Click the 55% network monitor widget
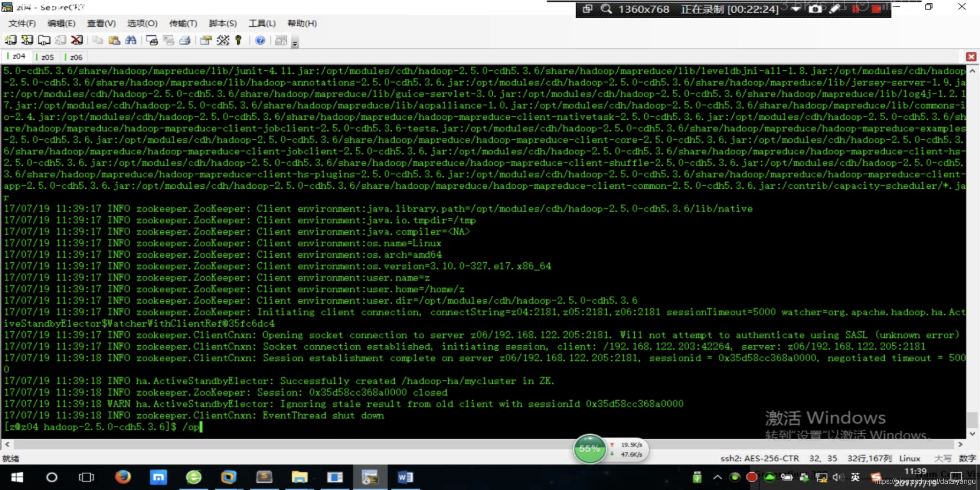The height and width of the screenshot is (490, 980). coord(589,449)
